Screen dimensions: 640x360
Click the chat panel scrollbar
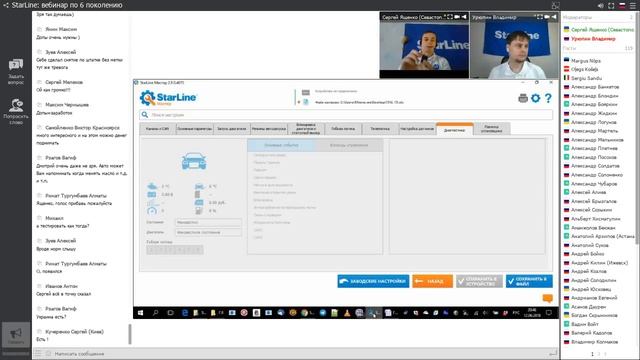tap(130, 334)
